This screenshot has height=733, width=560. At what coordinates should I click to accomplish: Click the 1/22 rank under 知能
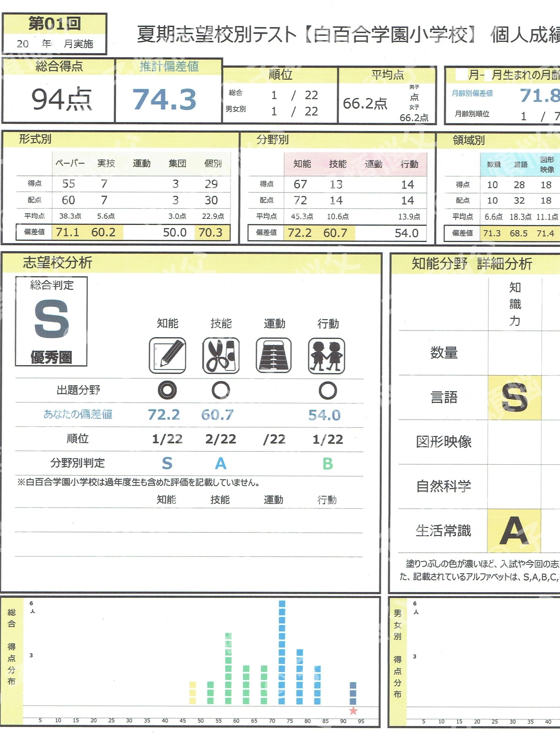[x=167, y=439]
